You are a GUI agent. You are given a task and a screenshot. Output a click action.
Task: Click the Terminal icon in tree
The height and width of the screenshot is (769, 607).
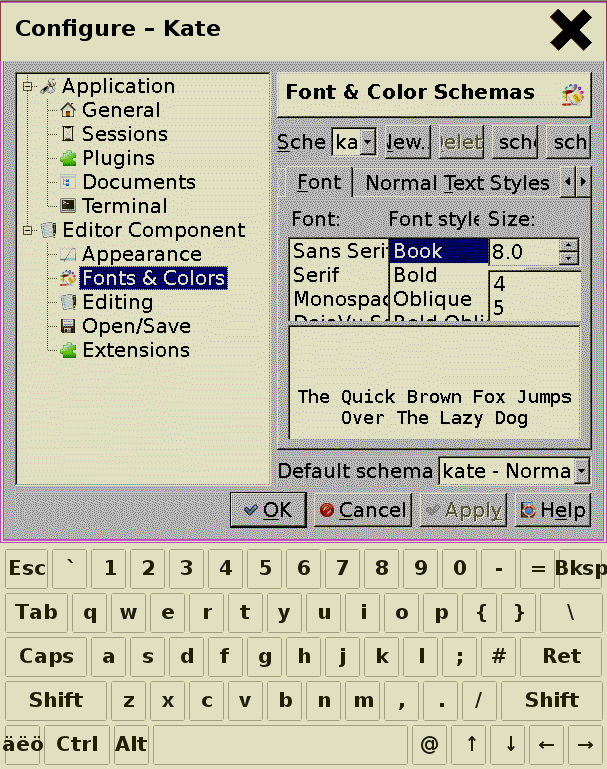tap(68, 206)
